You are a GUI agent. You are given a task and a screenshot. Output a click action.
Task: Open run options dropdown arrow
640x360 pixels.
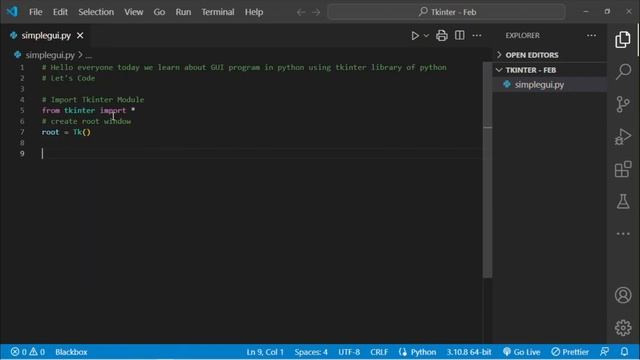click(426, 36)
